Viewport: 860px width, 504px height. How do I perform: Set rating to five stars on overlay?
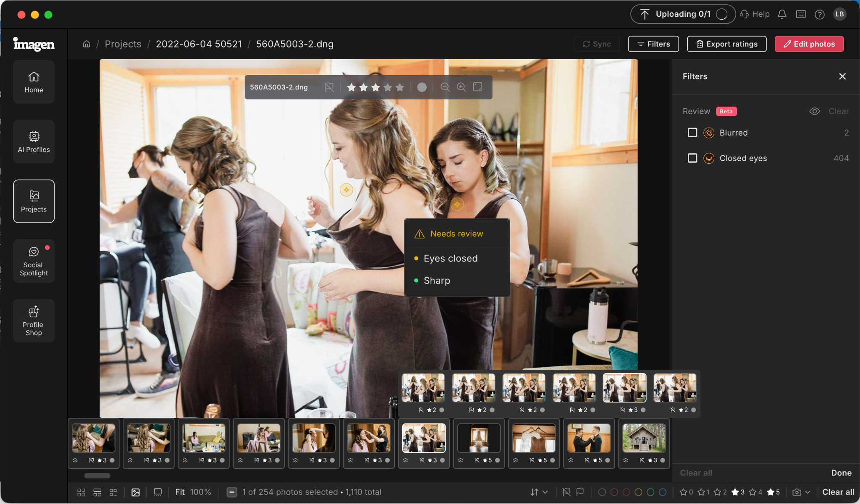point(400,87)
